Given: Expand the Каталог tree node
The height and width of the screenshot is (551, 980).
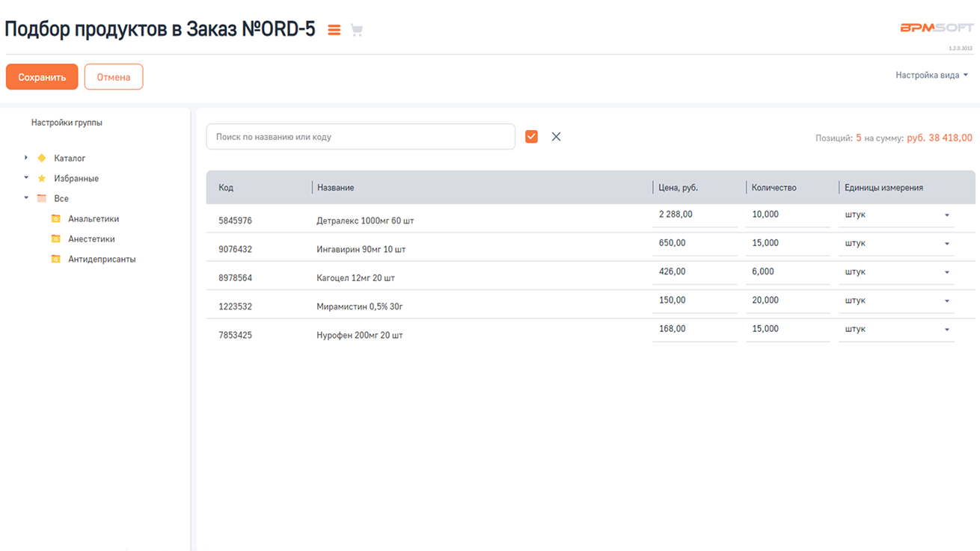Looking at the screenshot, I should [26, 158].
